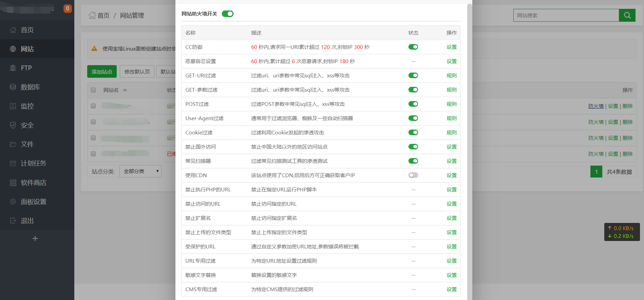Toggle the 网站防火墙开关 master switch
This screenshot has height=300, width=644.
228,14
